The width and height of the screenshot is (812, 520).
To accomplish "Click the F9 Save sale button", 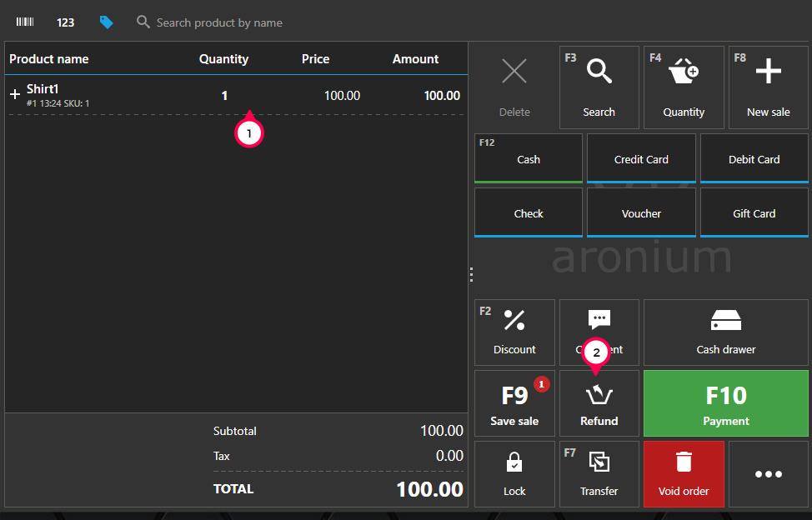I will [514, 403].
